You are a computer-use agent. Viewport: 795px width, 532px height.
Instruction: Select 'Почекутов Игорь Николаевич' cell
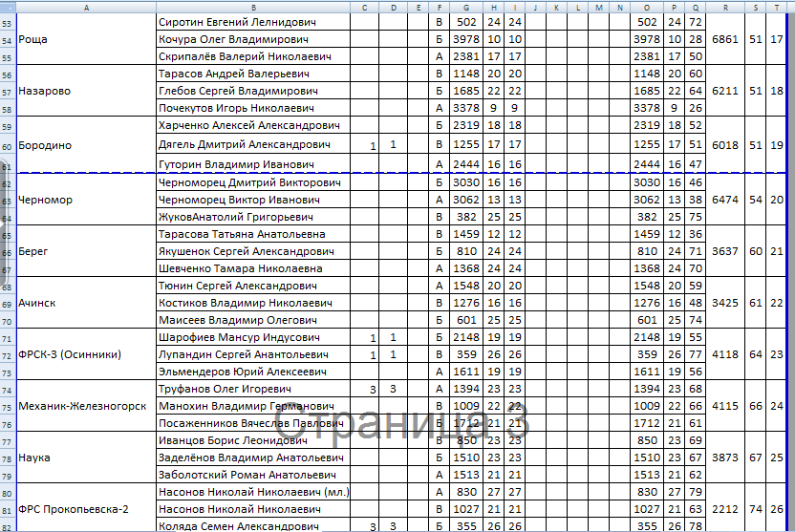coord(253,108)
